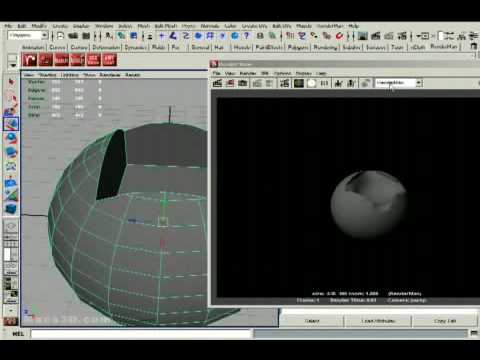The image size is (480, 360).
Task: Click the single-pane layout icon below the toolbox
Action: (x=11, y=227)
